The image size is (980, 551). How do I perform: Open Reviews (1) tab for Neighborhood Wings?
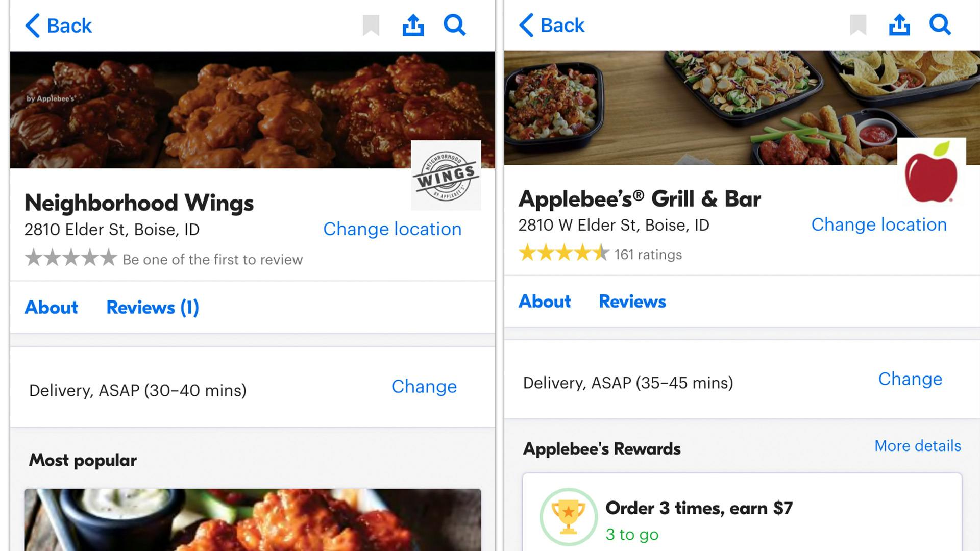(152, 307)
